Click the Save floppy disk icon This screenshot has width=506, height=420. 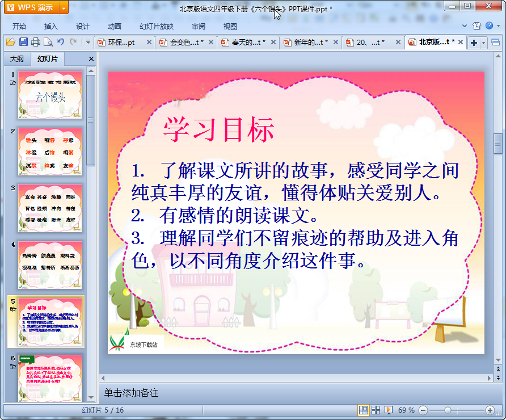coord(23,42)
